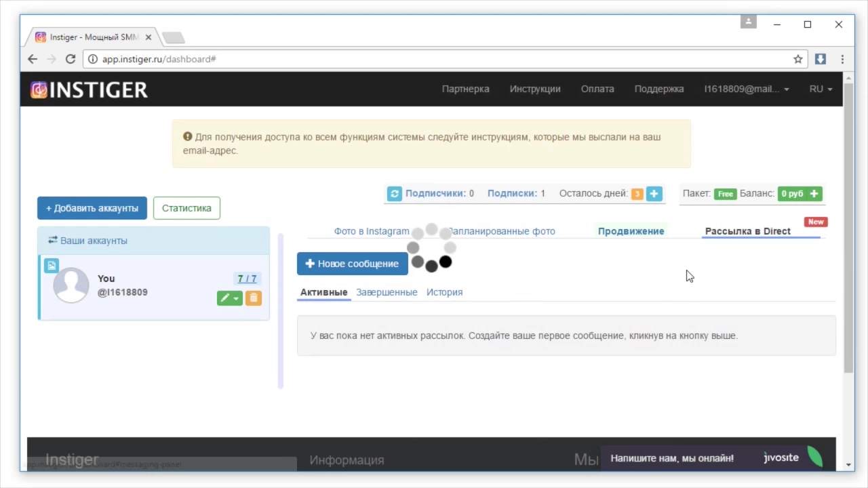This screenshot has width=868, height=488.
Task: Click the Новое сообщение button
Action: [x=353, y=264]
